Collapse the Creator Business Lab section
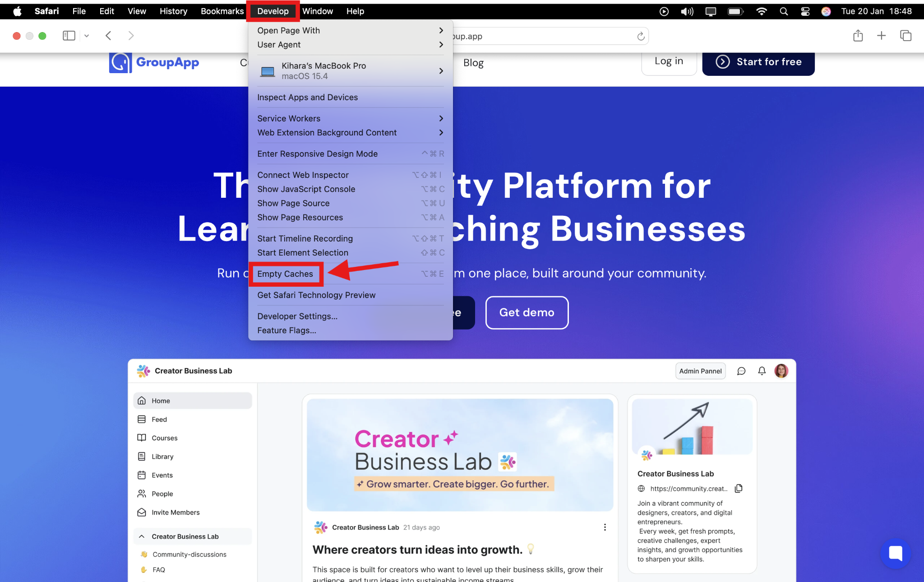 [x=142, y=536]
